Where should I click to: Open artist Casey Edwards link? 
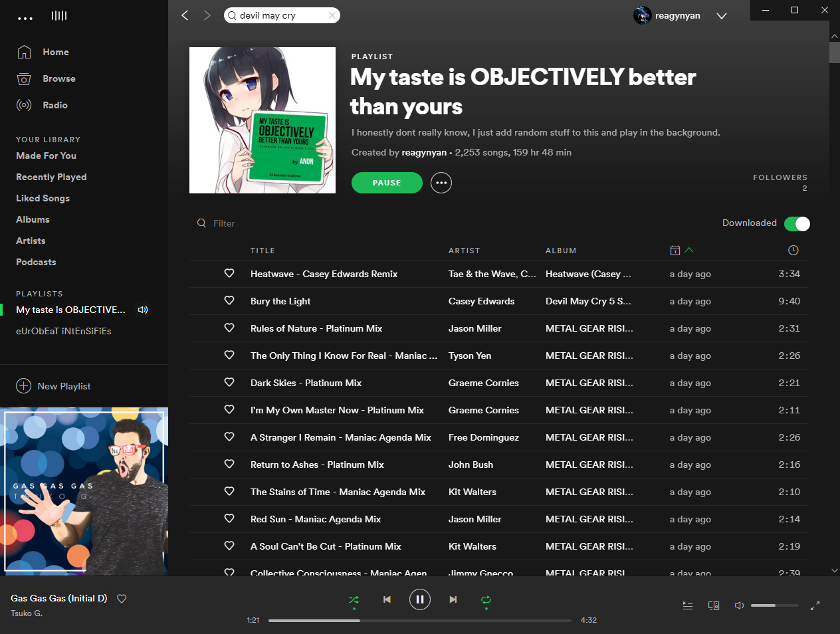point(482,301)
